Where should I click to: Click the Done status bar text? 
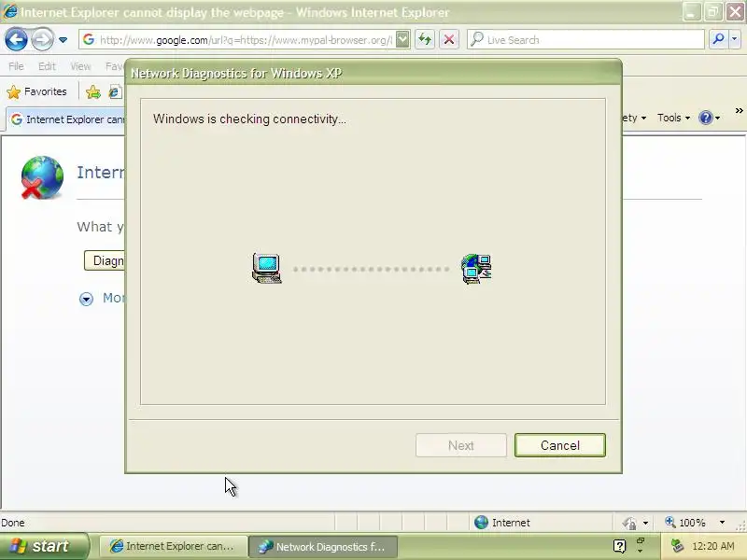[x=13, y=523]
